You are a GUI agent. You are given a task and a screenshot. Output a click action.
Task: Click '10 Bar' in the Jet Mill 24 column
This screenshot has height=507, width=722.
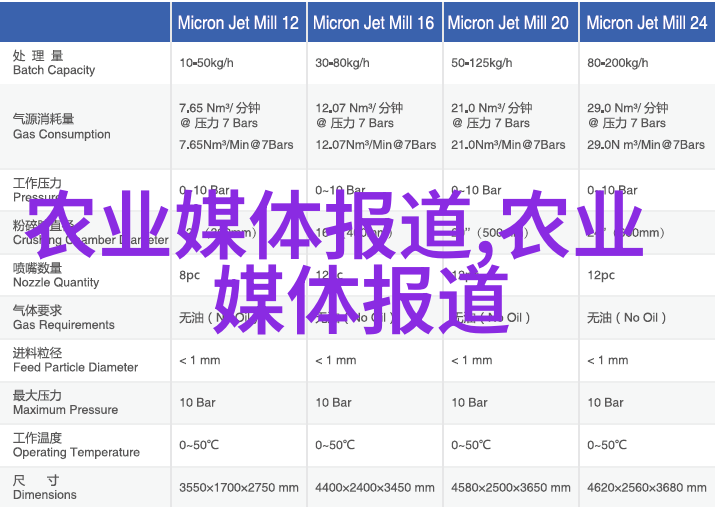pyautogui.click(x=606, y=402)
